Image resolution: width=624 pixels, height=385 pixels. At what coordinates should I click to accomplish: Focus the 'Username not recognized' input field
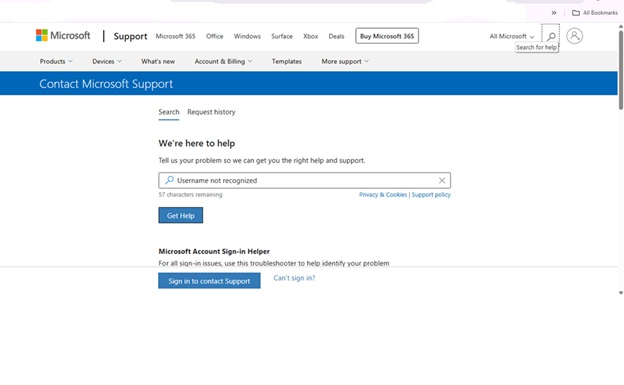coord(304,180)
